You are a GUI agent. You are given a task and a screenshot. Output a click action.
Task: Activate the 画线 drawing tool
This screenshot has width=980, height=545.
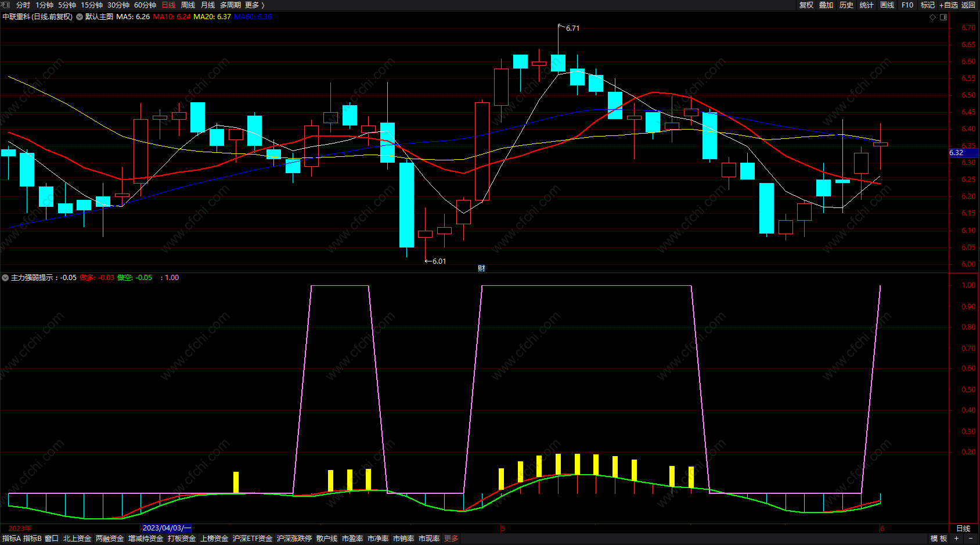(887, 5)
